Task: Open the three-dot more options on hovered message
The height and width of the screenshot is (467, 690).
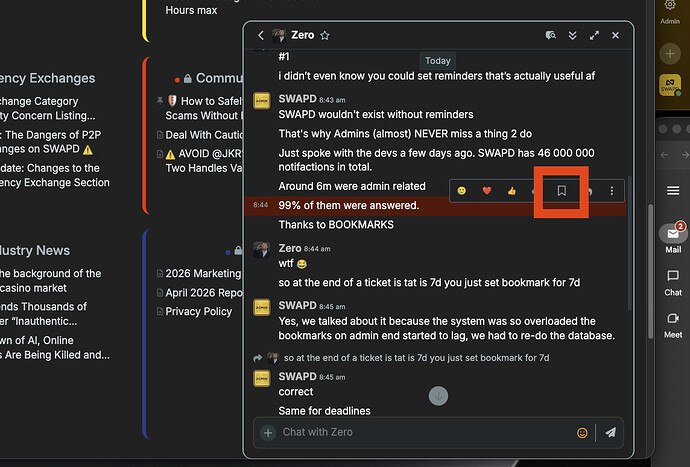Action: pyautogui.click(x=612, y=191)
